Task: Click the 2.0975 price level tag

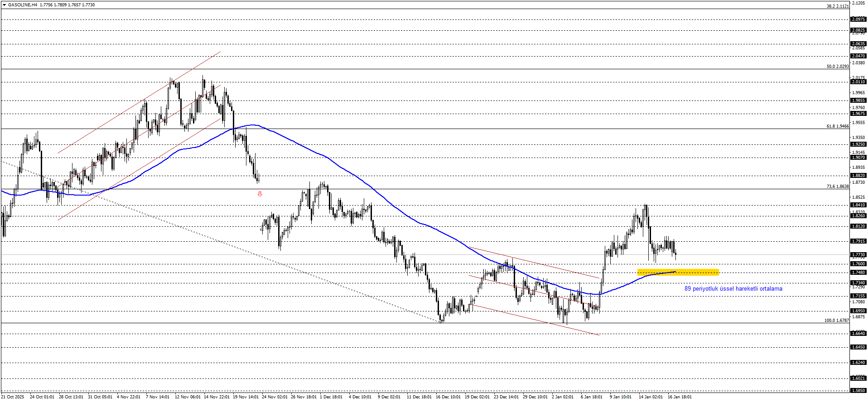Action: pyautogui.click(x=858, y=19)
